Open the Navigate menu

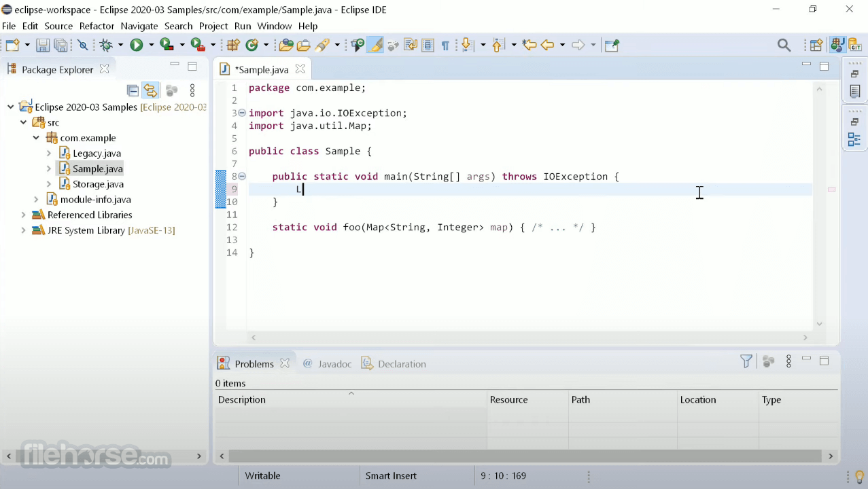point(139,26)
